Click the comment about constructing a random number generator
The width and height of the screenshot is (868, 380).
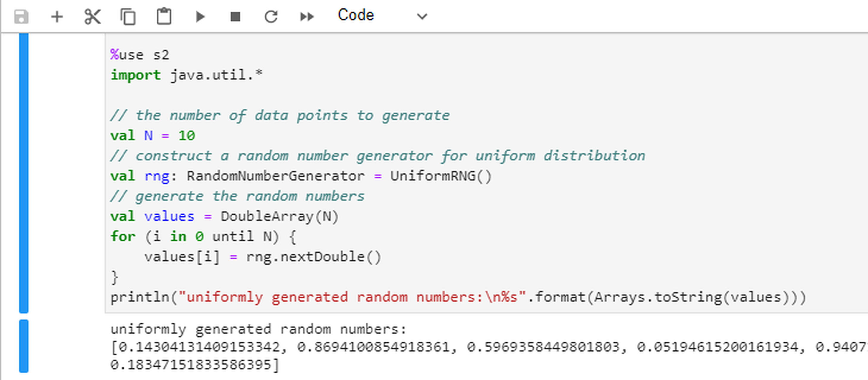[378, 156]
